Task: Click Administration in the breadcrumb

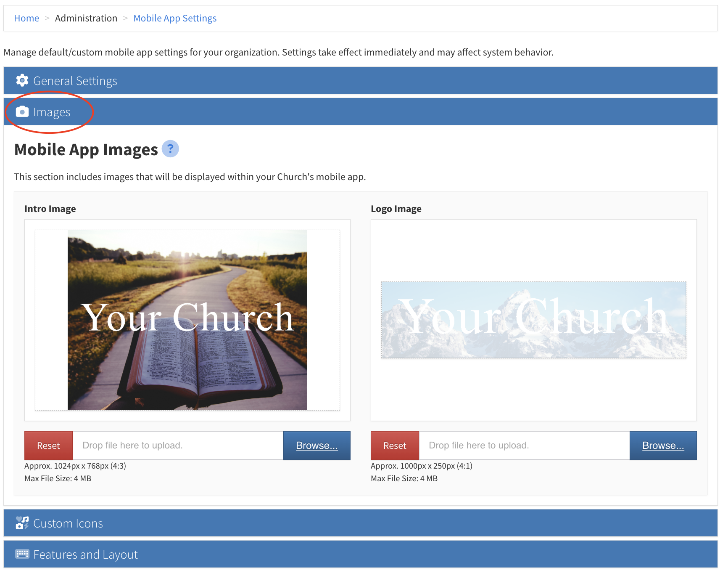Action: click(x=86, y=18)
